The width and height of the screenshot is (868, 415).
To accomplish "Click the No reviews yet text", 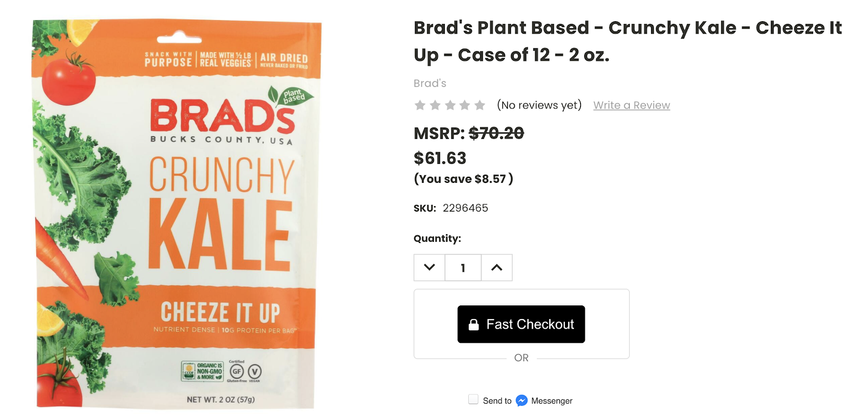I will point(539,105).
